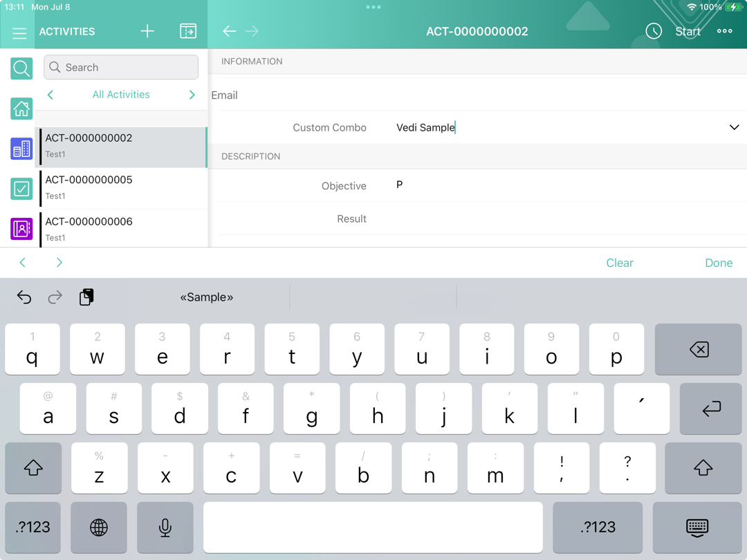
Task: Go to next view after All Activities
Action: click(x=192, y=95)
